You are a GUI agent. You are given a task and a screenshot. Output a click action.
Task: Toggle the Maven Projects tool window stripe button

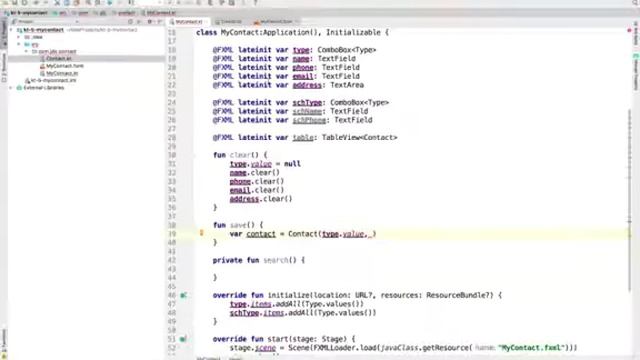click(636, 73)
